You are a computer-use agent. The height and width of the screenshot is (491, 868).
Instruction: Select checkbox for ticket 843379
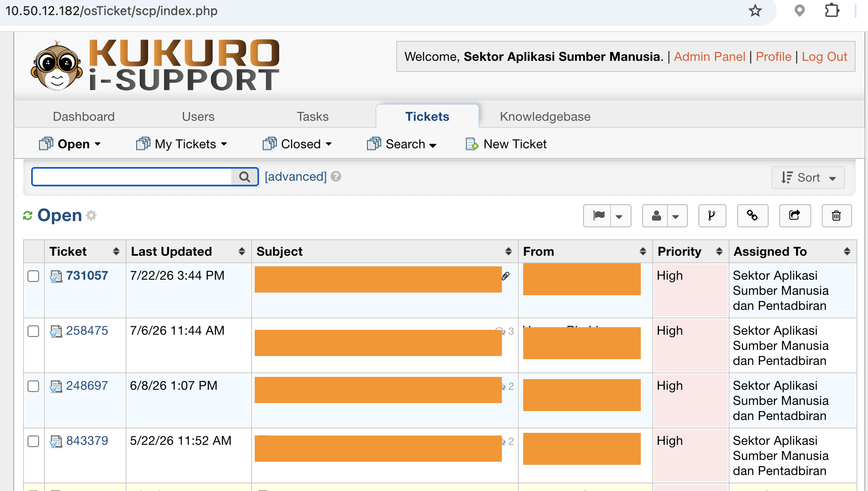33,441
